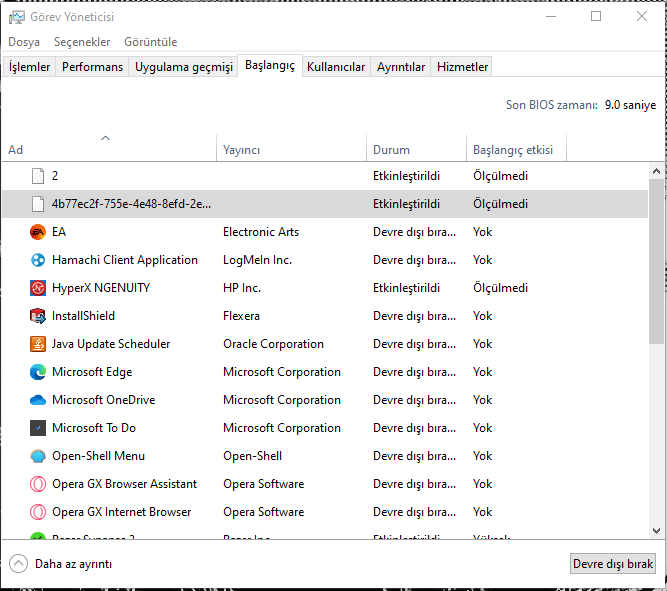This screenshot has height=591, width=667.
Task: Click the HP Inc. publisher cell
Action: [242, 288]
